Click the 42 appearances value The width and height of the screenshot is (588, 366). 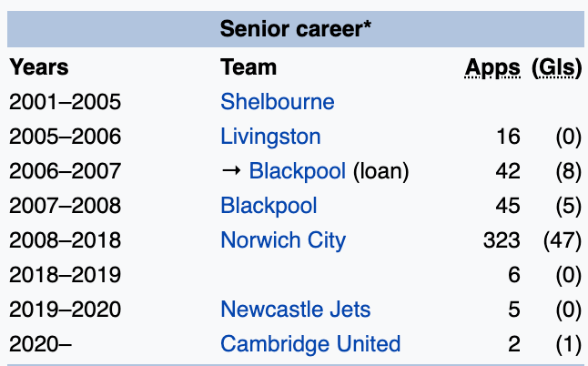[509, 171]
